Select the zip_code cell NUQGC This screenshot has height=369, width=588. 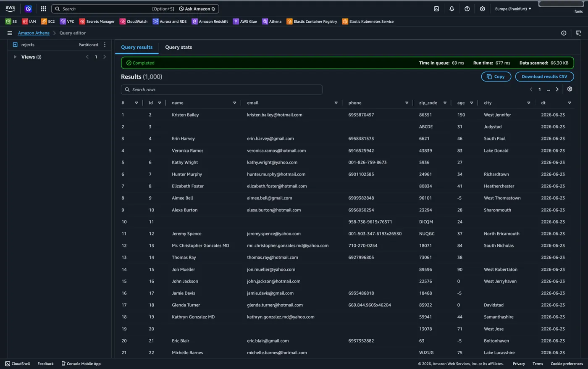click(427, 234)
